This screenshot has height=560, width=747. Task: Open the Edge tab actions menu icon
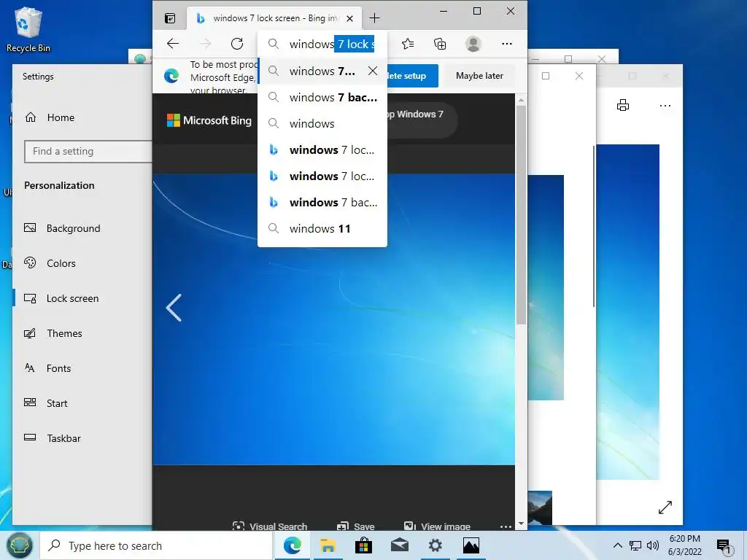(x=170, y=18)
